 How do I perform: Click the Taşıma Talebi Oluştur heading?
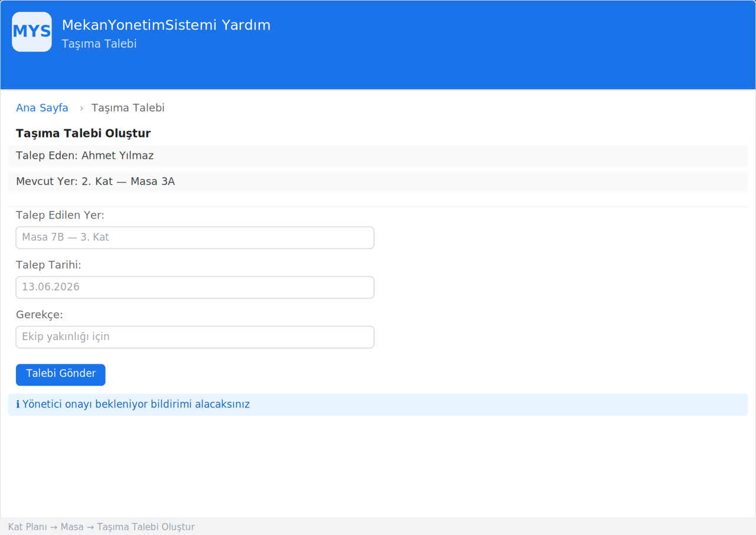(x=83, y=133)
